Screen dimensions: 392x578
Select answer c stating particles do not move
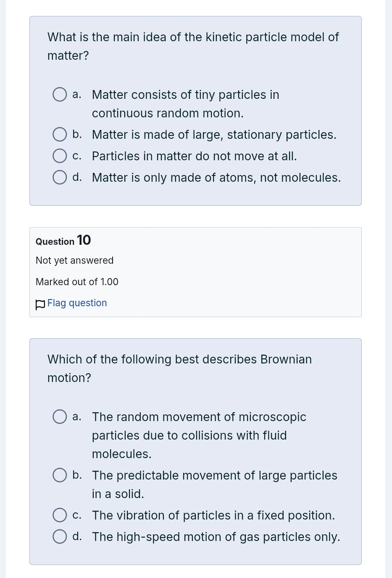click(60, 156)
